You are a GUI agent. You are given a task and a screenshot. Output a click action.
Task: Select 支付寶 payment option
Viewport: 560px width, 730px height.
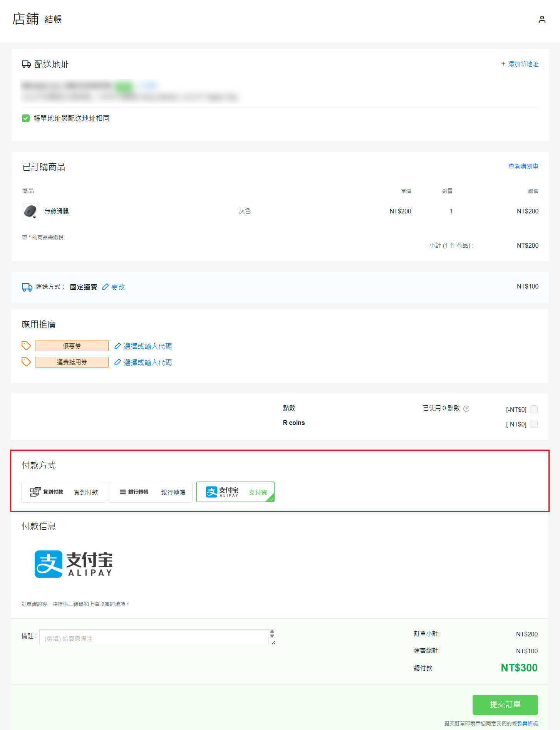coord(235,492)
